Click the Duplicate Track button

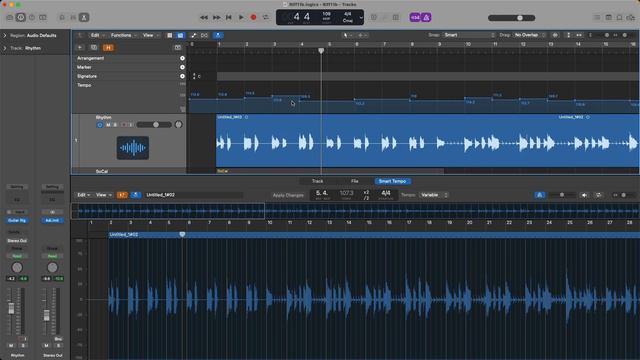tap(94, 48)
